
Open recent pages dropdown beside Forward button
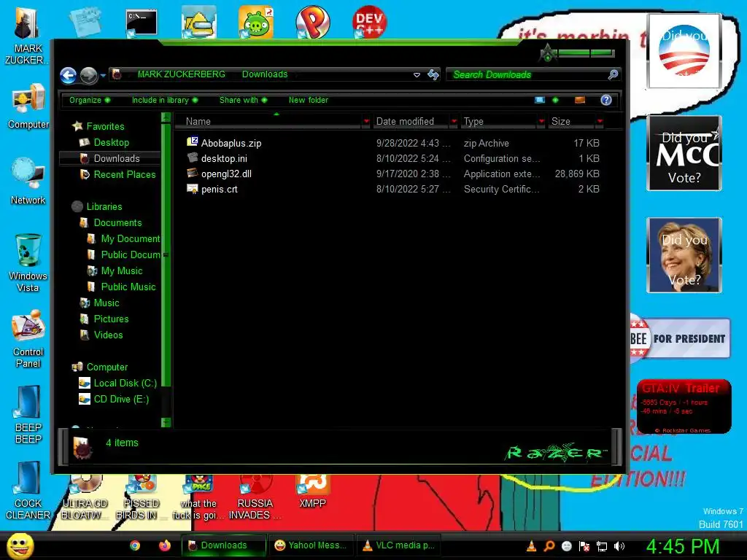[x=103, y=75]
